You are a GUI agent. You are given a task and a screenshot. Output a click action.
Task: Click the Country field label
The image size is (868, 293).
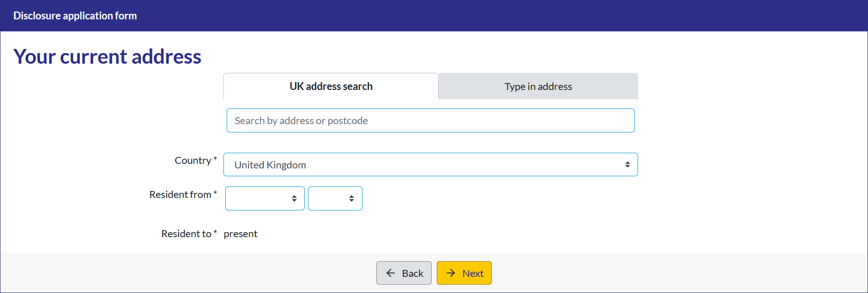pos(196,160)
